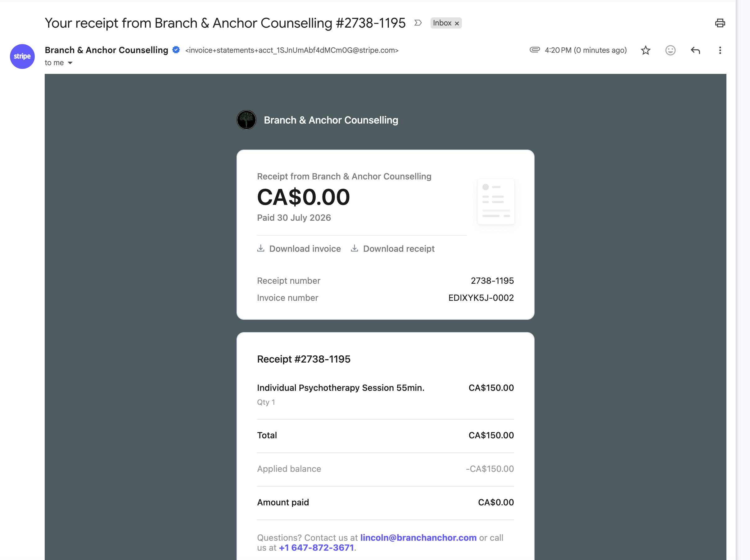
Task: Click the Stripe sender avatar
Action: click(22, 56)
